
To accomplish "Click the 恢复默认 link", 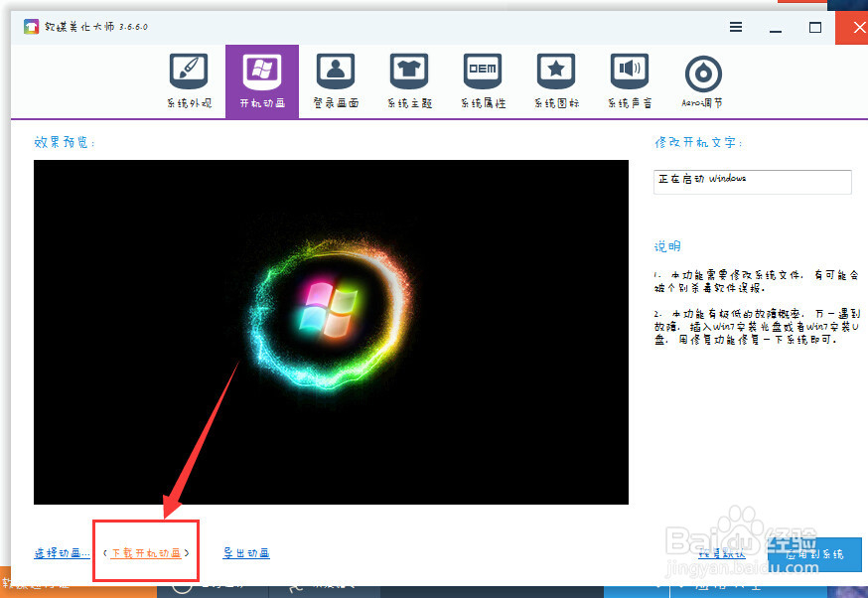I will 721,553.
